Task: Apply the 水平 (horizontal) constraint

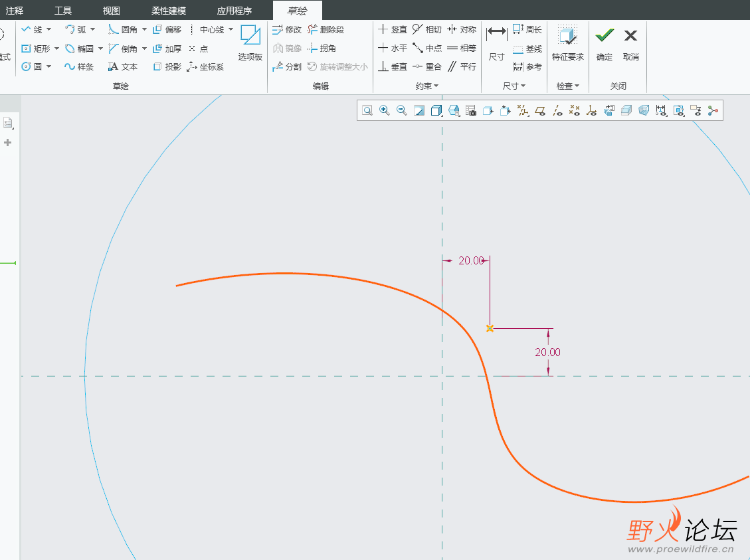Action: tap(393, 48)
